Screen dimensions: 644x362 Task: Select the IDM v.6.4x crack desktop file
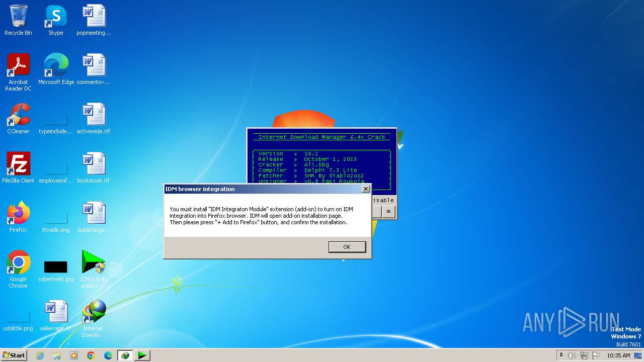pos(94,269)
